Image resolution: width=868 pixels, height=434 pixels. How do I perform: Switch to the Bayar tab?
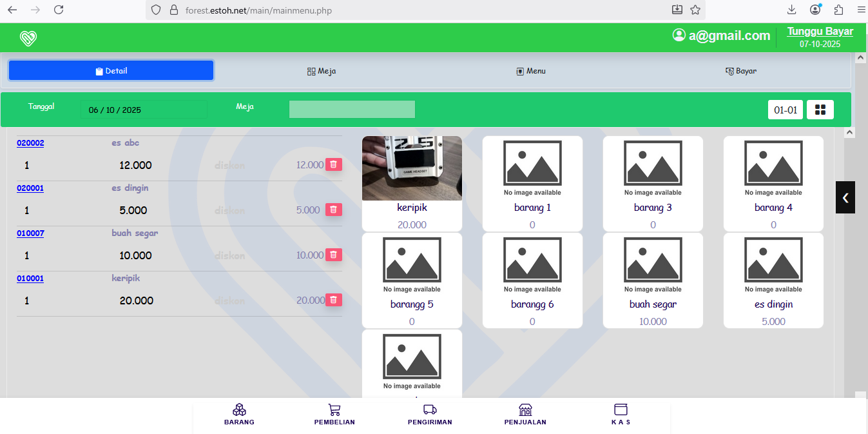(741, 71)
